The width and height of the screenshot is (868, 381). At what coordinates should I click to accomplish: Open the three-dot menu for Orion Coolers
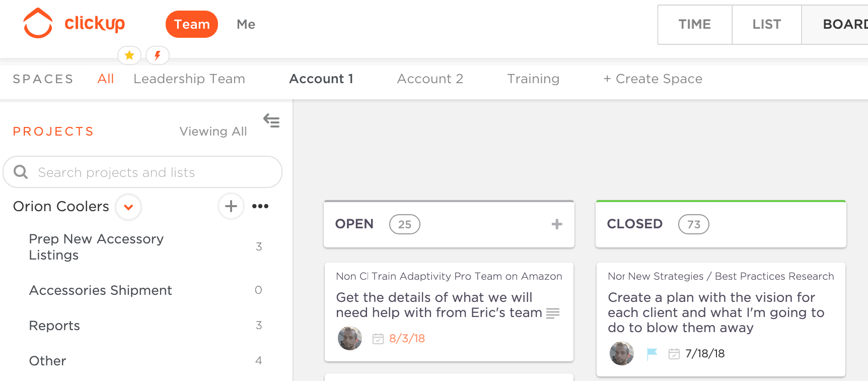click(260, 206)
